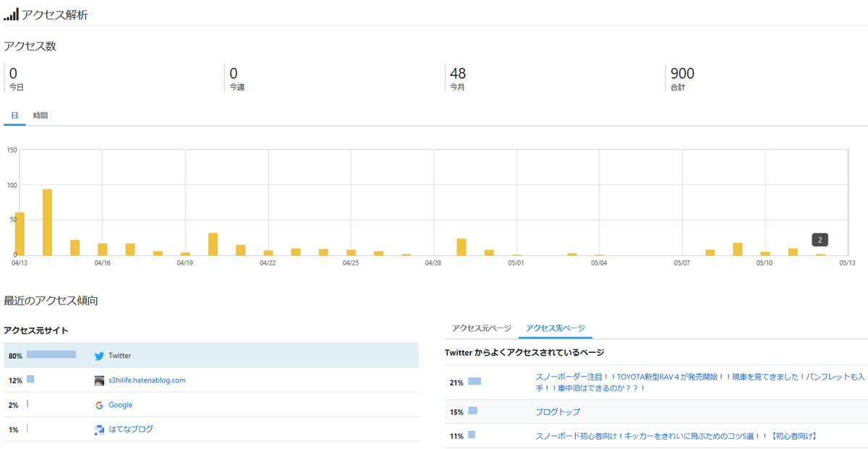
Task: Click the 11% value for the キッカー article
Action: (x=456, y=436)
